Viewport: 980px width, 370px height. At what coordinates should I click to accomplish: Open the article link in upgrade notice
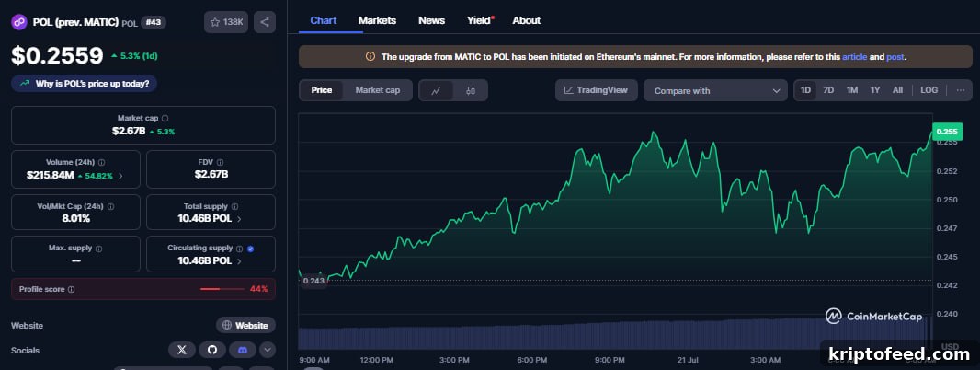[854, 56]
